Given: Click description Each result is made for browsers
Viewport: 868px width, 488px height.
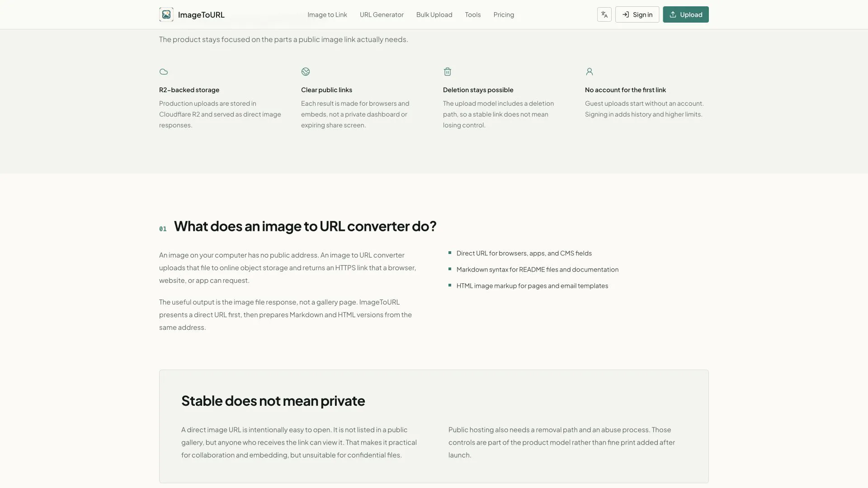Looking at the screenshot, I should click(x=355, y=114).
